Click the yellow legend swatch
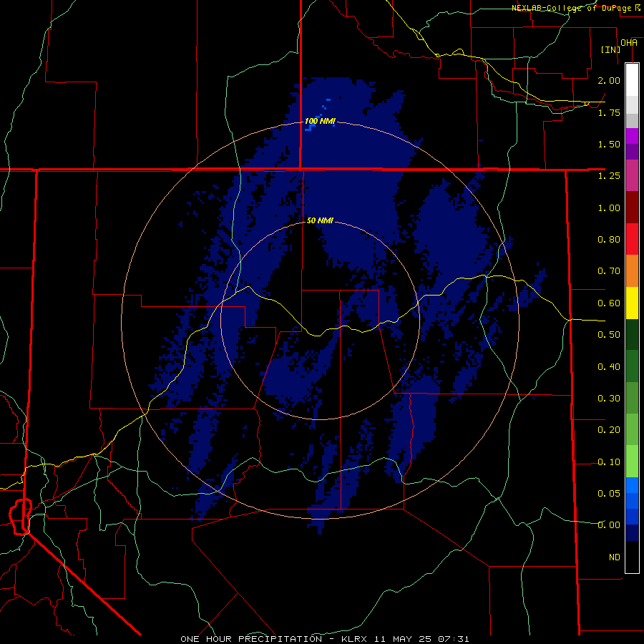 (632, 303)
